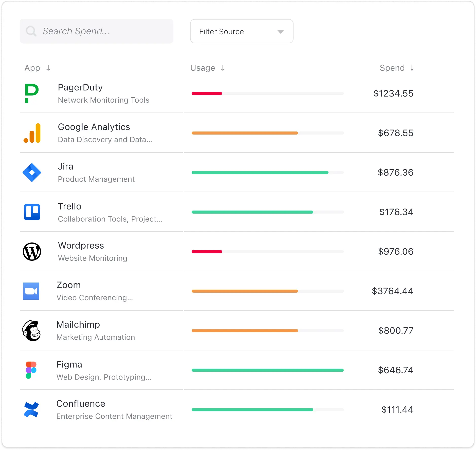This screenshot has height=450, width=476.
Task: Click Wordpress red usage bar
Action: [207, 252]
